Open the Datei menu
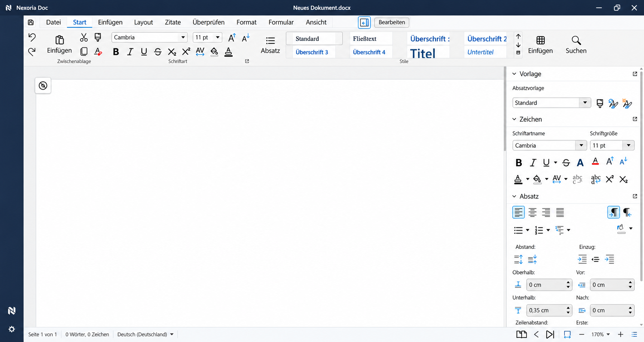 (x=54, y=22)
